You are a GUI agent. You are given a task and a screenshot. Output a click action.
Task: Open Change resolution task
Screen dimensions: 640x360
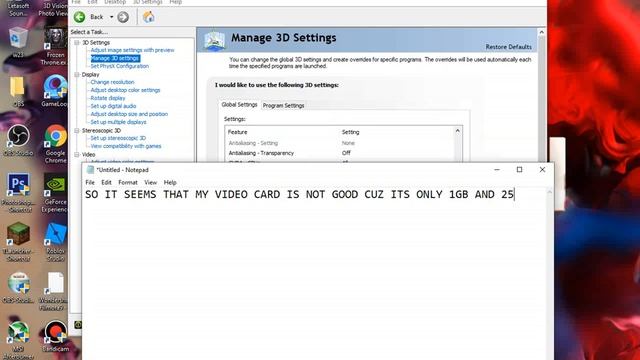tap(112, 82)
